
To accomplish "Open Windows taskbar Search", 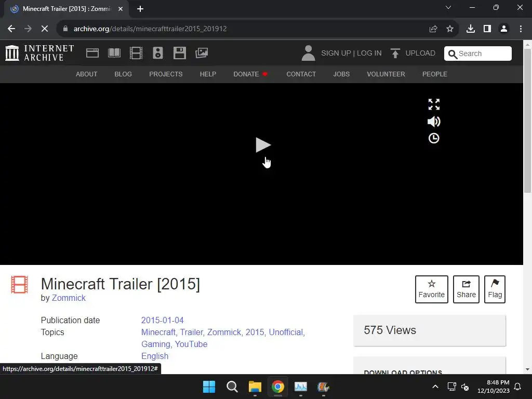I will (x=232, y=387).
